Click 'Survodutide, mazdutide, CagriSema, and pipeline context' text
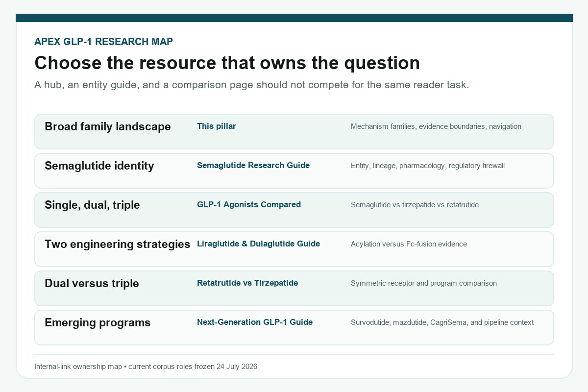Viewport: 588px width, 392px height. (x=442, y=322)
